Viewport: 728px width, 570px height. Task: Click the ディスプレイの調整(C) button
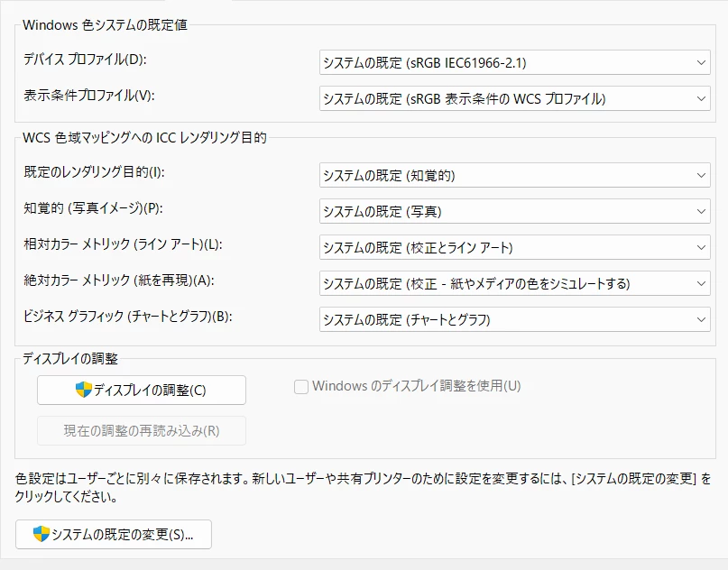tap(142, 390)
